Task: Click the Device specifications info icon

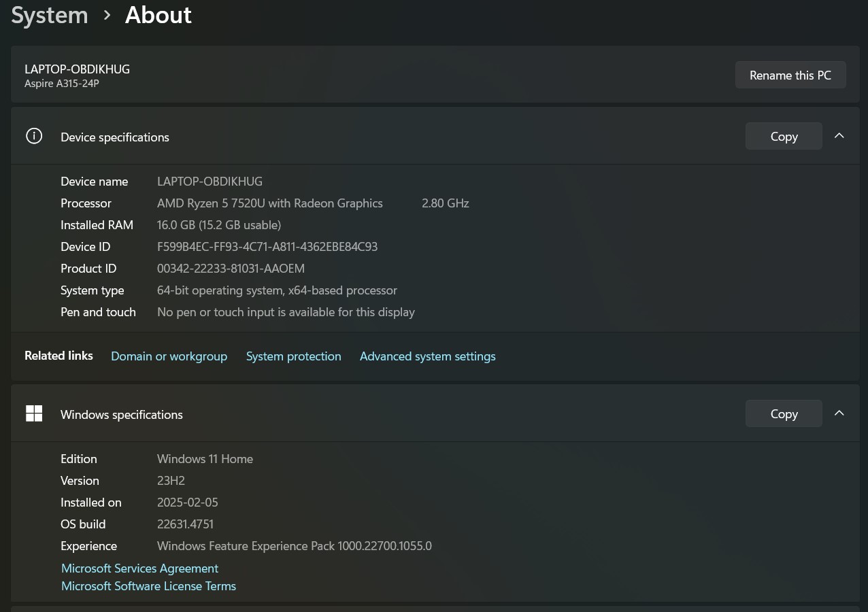Action: coord(34,136)
